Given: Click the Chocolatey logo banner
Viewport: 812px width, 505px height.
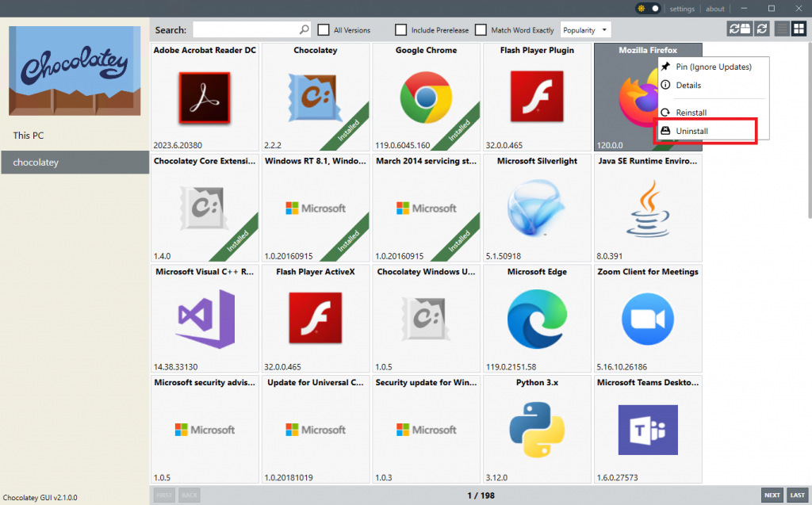Looking at the screenshot, I should [x=75, y=71].
